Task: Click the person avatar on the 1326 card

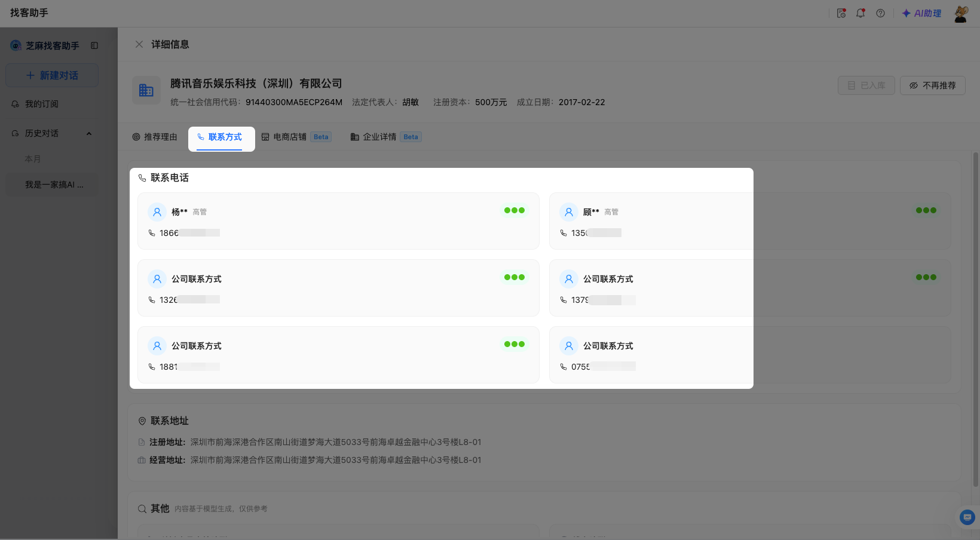Action: pos(157,279)
